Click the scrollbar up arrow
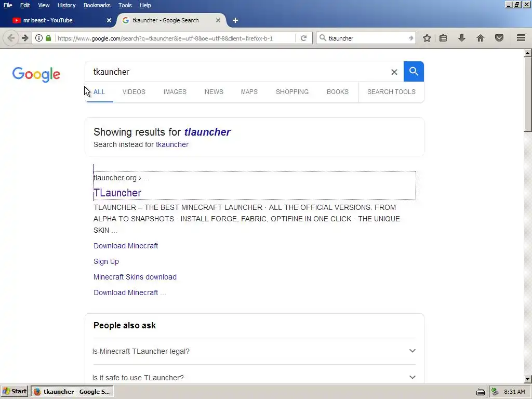 [x=528, y=53]
